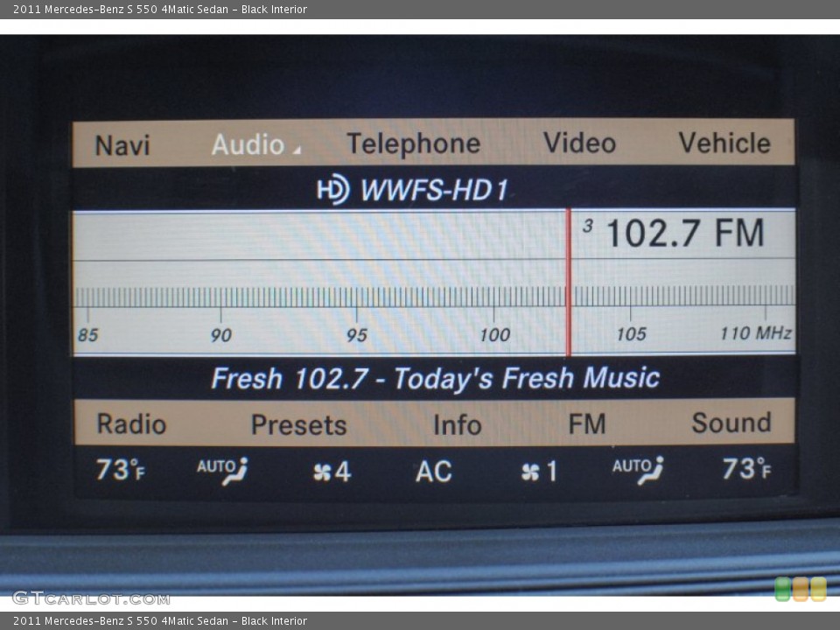Click the top vehicle title caption
This screenshot has width=840, height=630.
pos(160,9)
